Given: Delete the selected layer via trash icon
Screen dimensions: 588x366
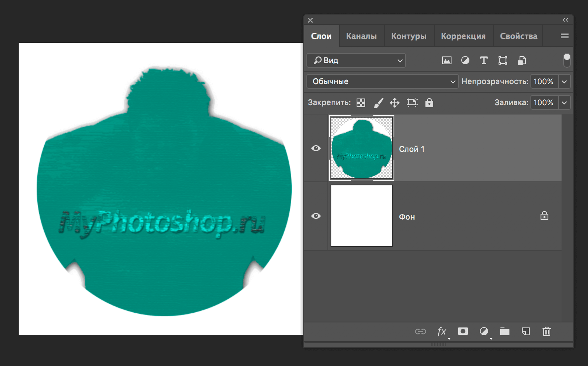Looking at the screenshot, I should click(x=546, y=331).
